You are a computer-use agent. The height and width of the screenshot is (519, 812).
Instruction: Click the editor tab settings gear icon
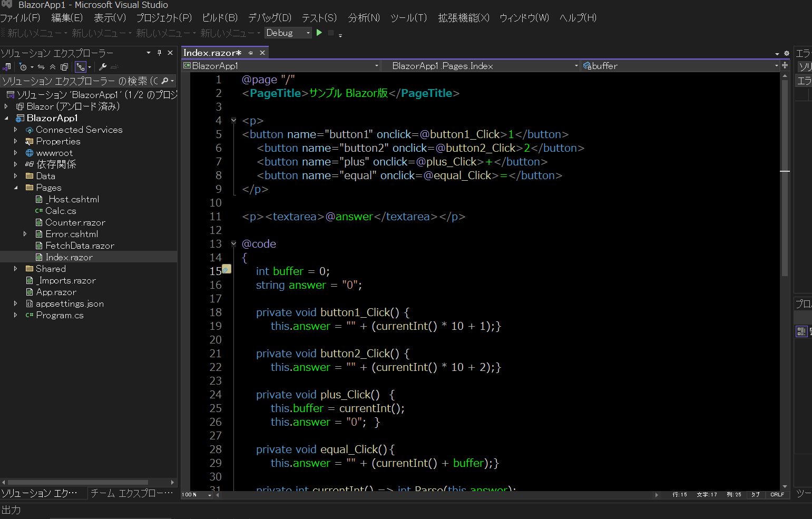pyautogui.click(x=787, y=53)
